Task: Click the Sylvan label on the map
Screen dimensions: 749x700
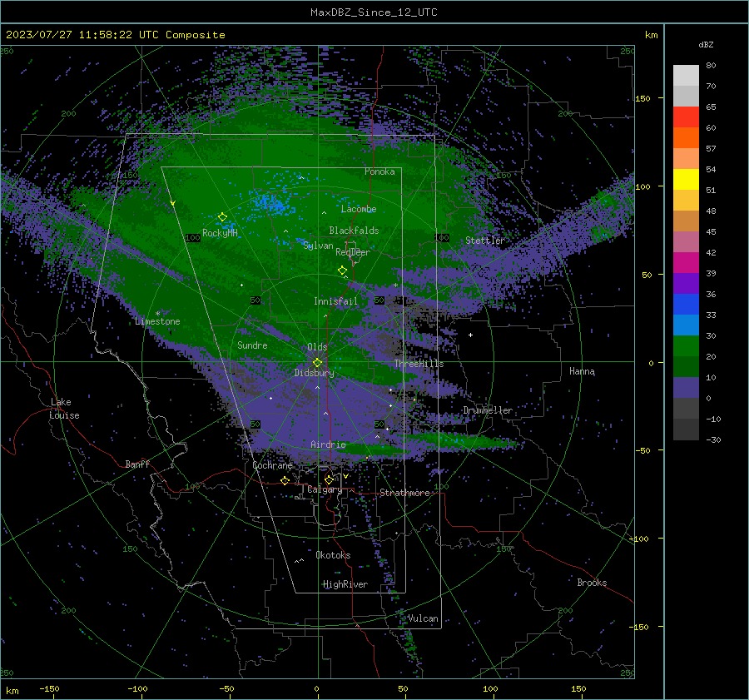Action: click(x=318, y=246)
